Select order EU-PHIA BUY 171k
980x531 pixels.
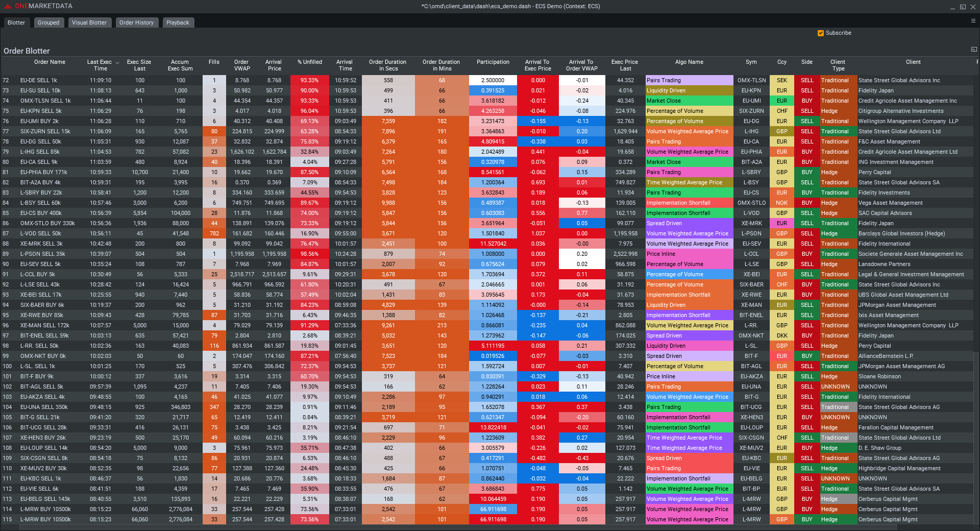[44, 173]
